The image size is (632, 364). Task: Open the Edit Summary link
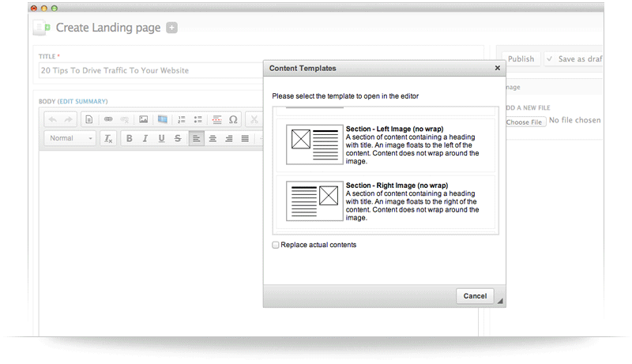tap(83, 102)
